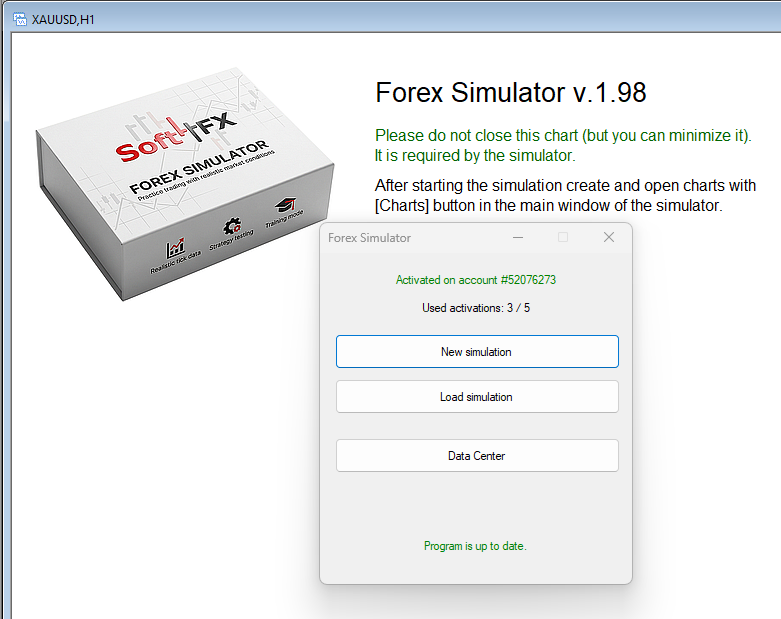Open the Load simulation option

[477, 397]
